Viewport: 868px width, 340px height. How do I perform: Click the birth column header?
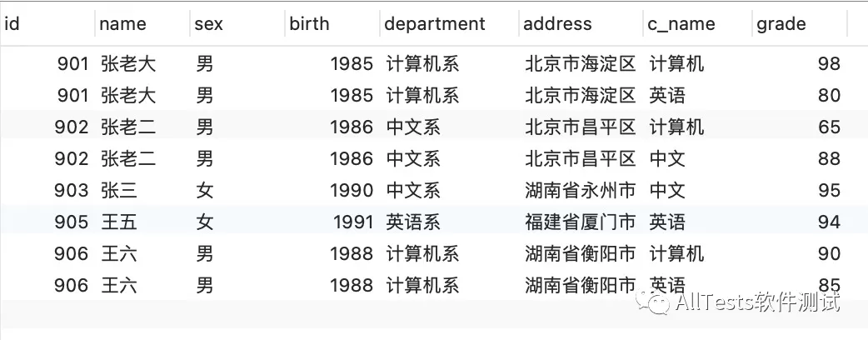332,24
